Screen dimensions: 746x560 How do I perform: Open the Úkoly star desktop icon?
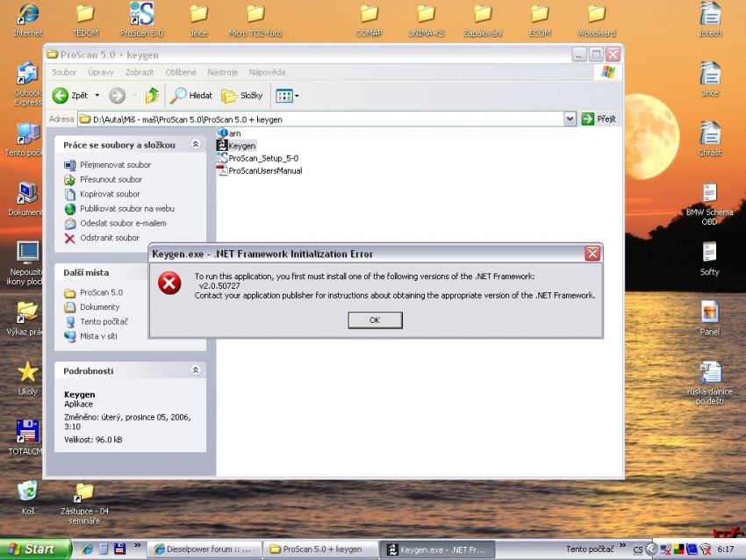tap(27, 378)
